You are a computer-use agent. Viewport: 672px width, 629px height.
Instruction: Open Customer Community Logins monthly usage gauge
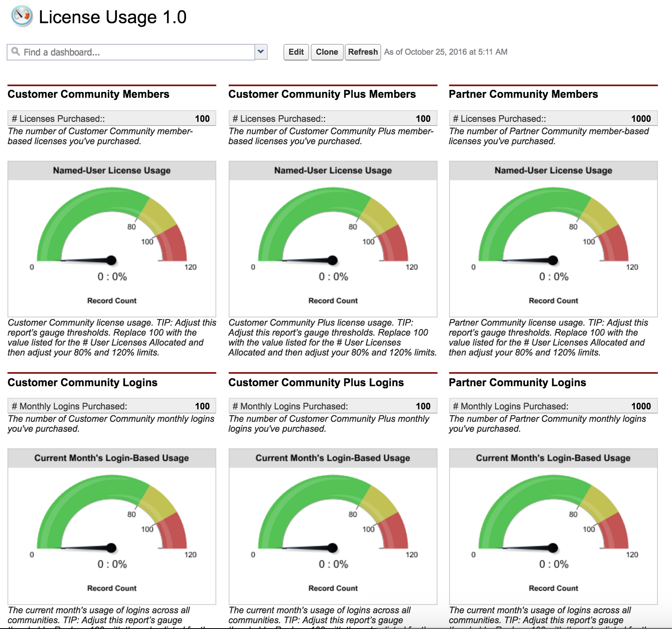112,528
